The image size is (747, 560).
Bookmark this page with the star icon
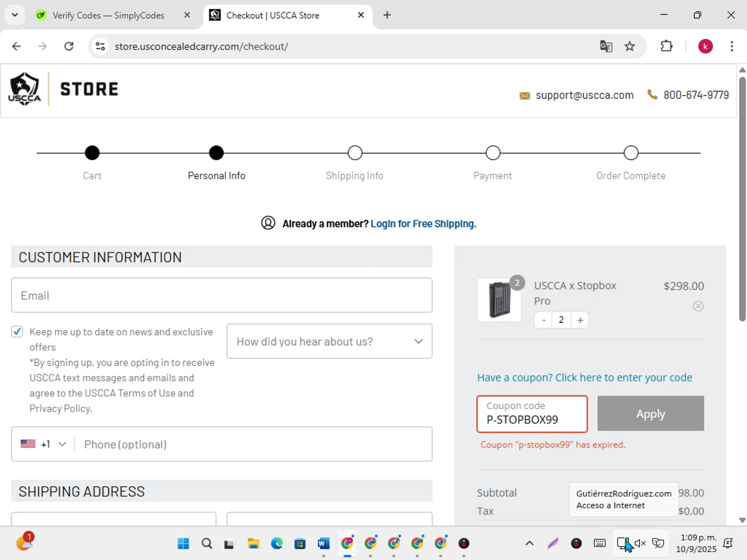coord(630,46)
